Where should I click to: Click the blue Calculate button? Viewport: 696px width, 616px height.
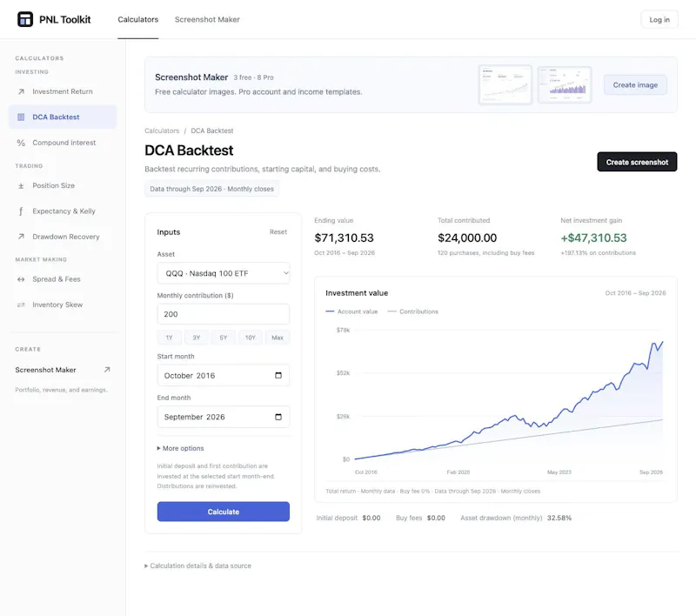[224, 512]
